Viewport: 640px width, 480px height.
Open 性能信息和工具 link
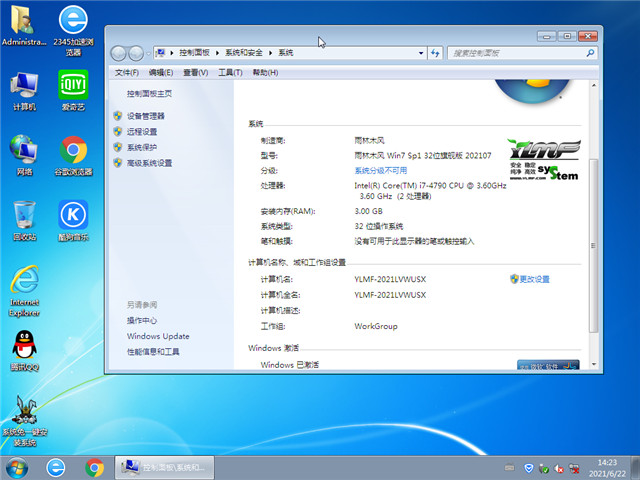coord(153,351)
